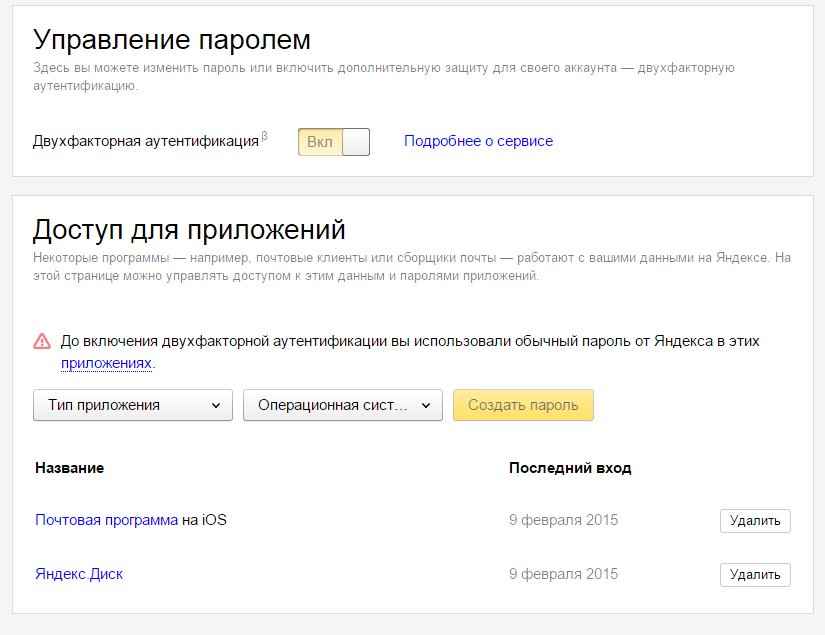
Task: Remove the Яндекс.Диск app password
Action: point(754,575)
